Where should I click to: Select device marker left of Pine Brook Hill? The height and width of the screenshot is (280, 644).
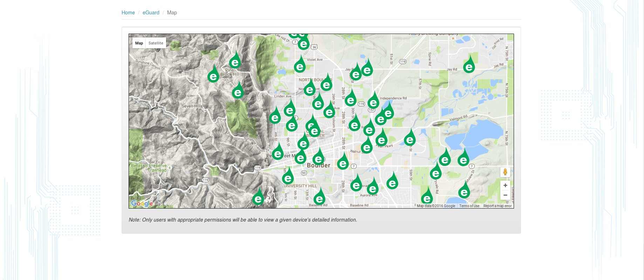click(x=213, y=74)
